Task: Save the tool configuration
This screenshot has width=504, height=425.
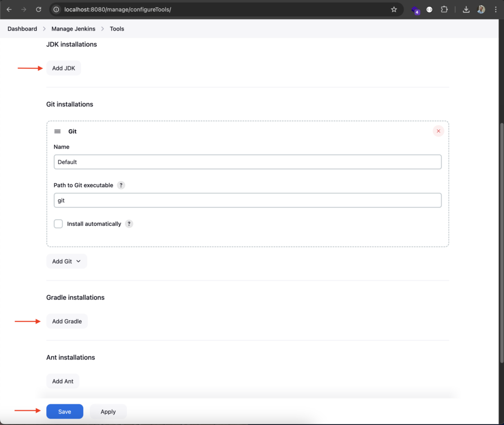Action: point(64,412)
